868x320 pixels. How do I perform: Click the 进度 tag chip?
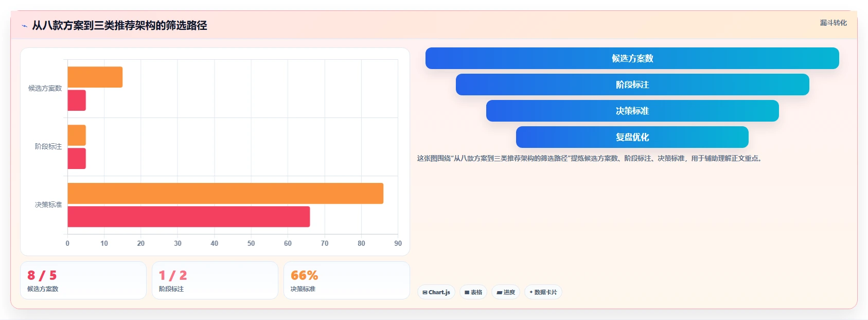506,292
